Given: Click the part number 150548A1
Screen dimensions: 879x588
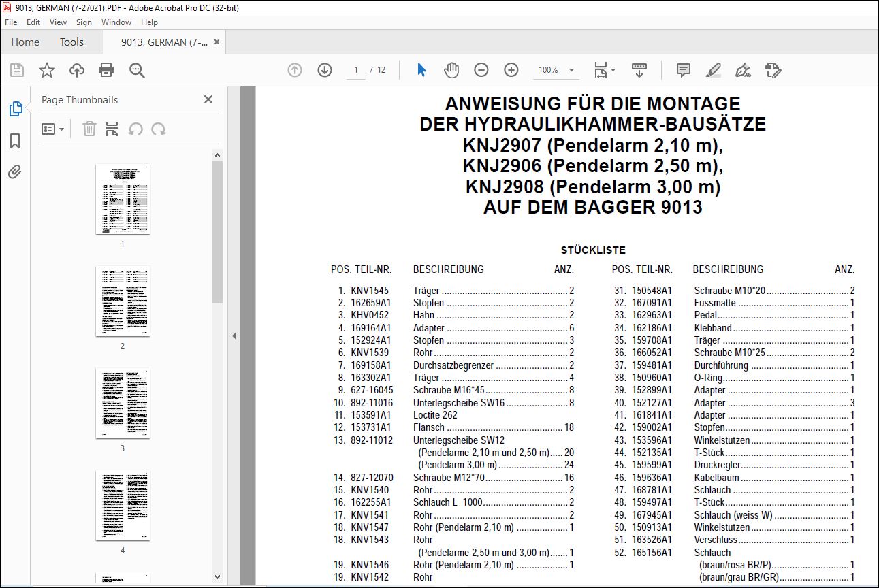Looking at the screenshot, I should (652, 291).
